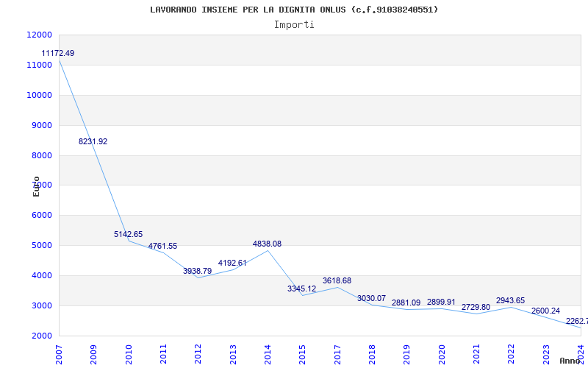Select the 4192.61 data label

click(x=232, y=263)
